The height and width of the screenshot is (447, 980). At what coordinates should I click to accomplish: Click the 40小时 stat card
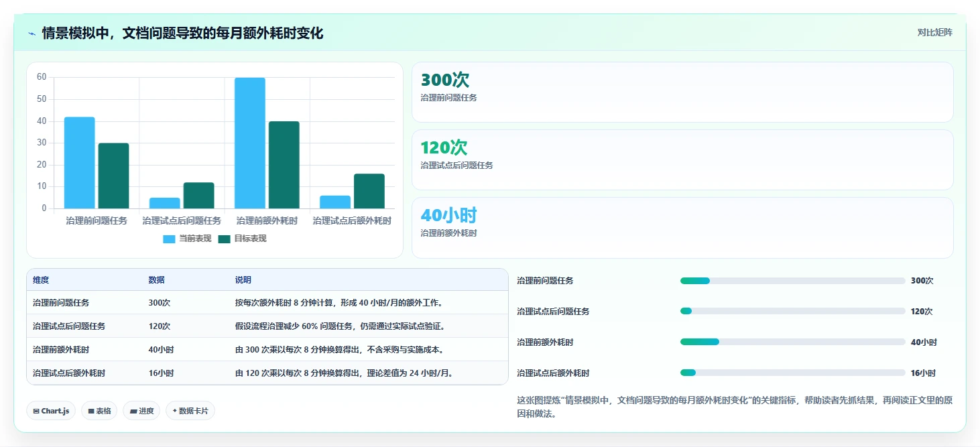(682, 227)
